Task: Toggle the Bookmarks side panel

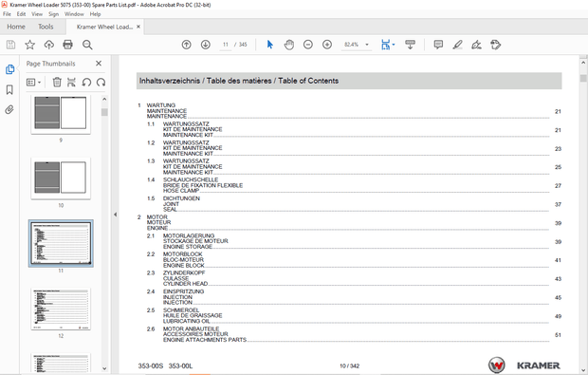Action: 9,89
